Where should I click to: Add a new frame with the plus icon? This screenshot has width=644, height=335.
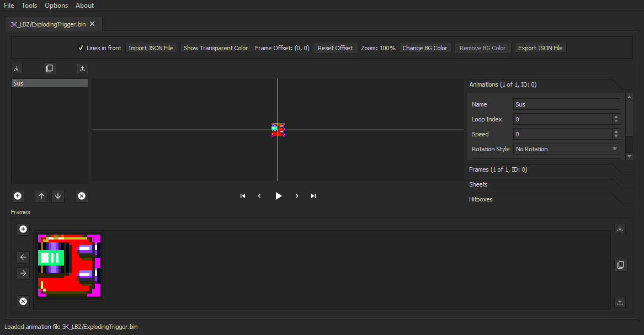click(x=23, y=228)
